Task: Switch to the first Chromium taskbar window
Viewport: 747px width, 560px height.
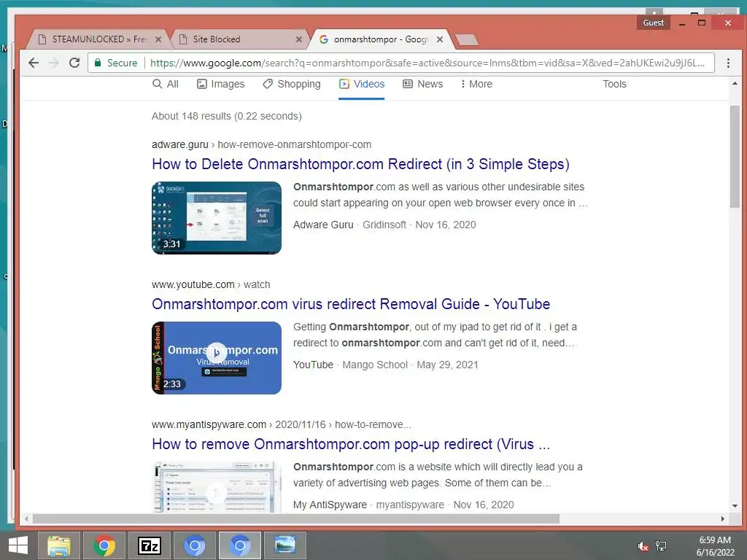Action: coord(194,545)
